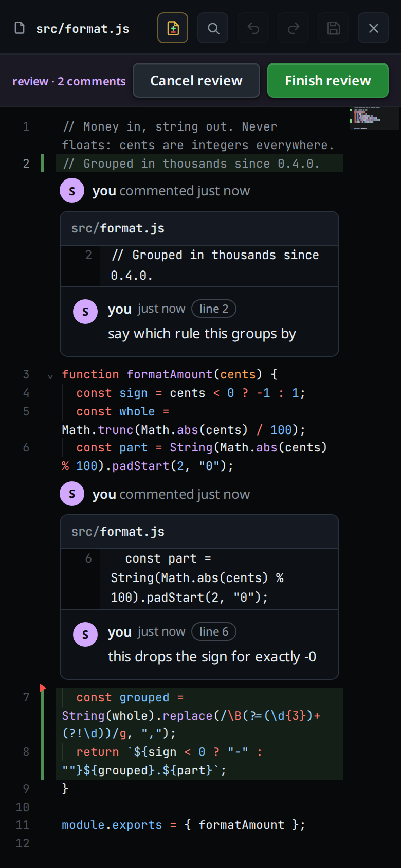The height and width of the screenshot is (868, 401).
Task: Click the redo arrow button
Action: (x=293, y=28)
